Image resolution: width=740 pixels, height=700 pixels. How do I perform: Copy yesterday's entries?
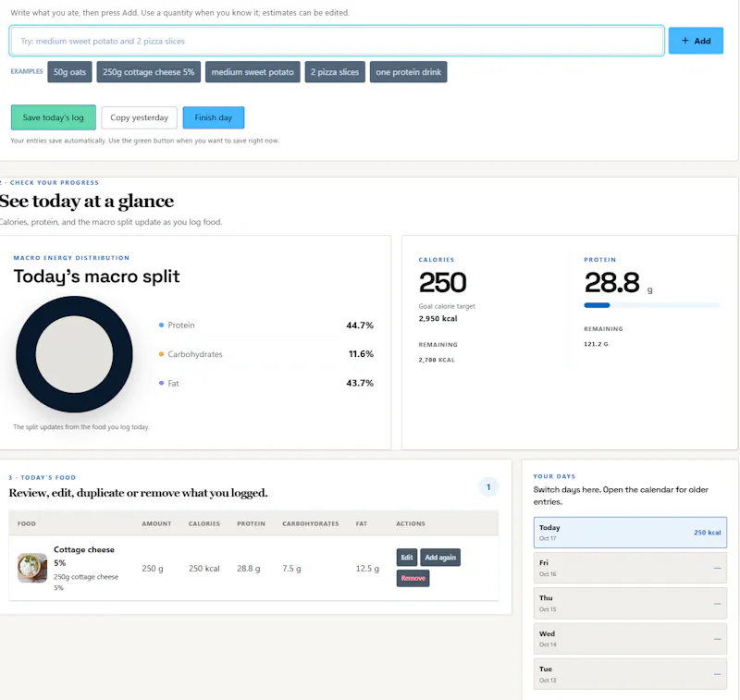[x=140, y=117]
